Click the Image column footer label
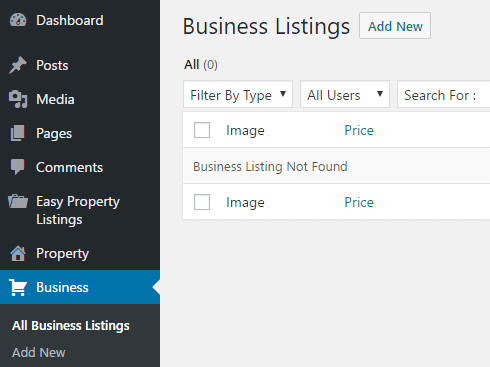Viewport: 490px width, 367px height. [245, 203]
